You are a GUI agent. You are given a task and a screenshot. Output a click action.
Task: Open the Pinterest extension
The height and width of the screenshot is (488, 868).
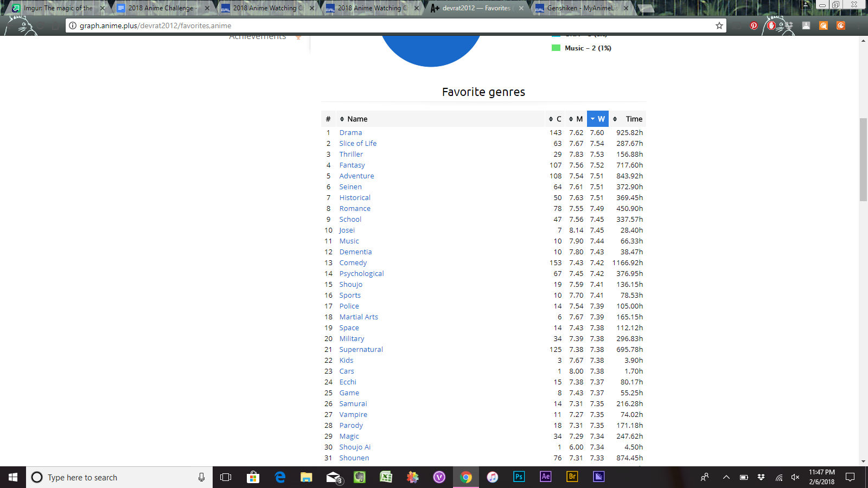pos(754,25)
